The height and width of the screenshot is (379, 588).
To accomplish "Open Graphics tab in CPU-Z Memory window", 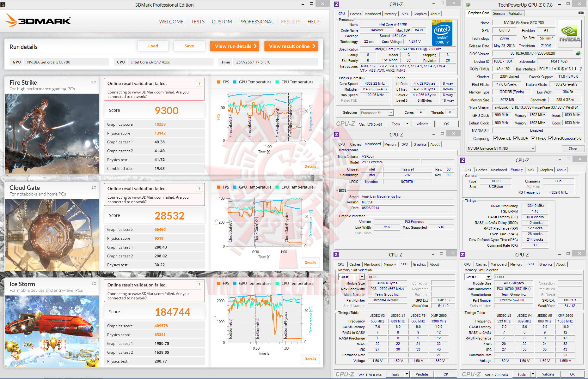I will [x=546, y=170].
